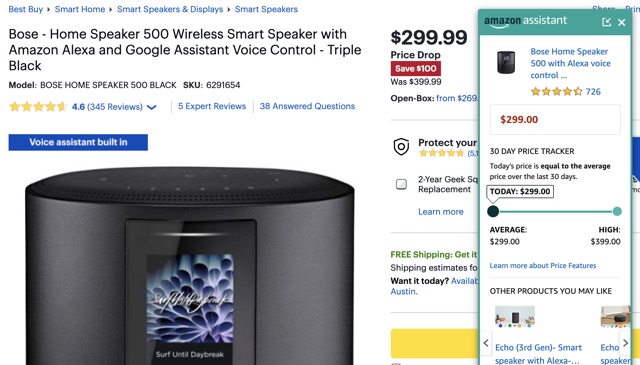The image size is (640, 365).
Task: Check the 2-Year Geek Squad Replacement checkbox
Action: [401, 184]
